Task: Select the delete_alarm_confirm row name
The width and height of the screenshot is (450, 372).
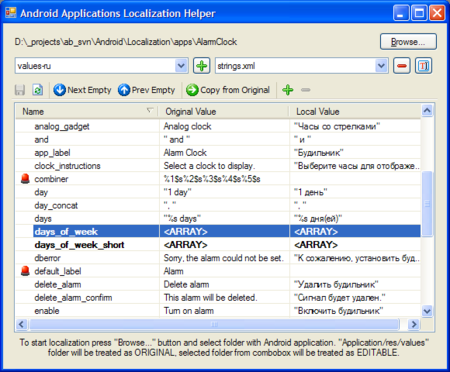Action: [73, 298]
